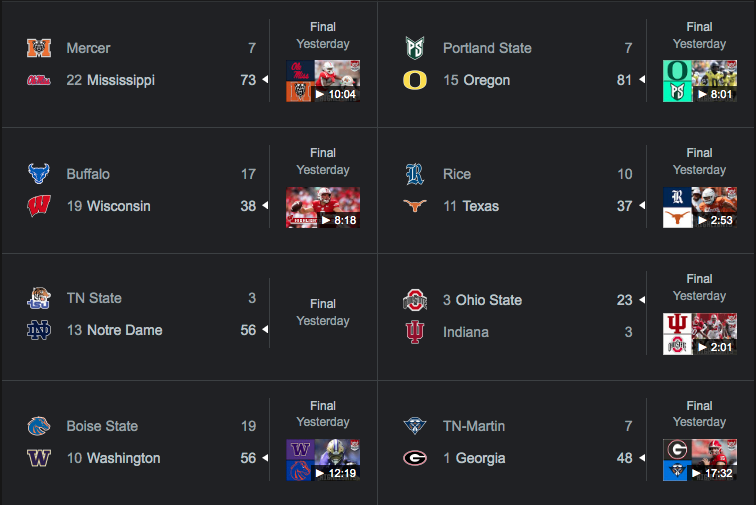Click the Mercer bear logo icon

38,48
